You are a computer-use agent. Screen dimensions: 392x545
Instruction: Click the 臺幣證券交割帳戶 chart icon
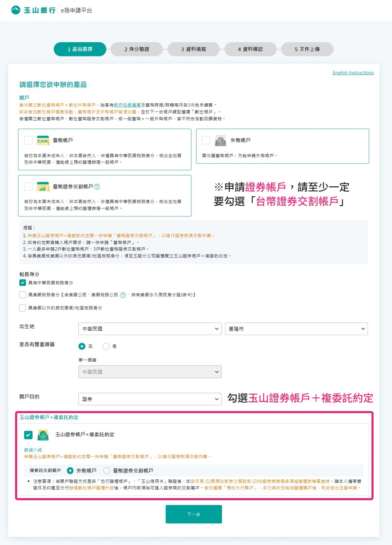click(43, 187)
